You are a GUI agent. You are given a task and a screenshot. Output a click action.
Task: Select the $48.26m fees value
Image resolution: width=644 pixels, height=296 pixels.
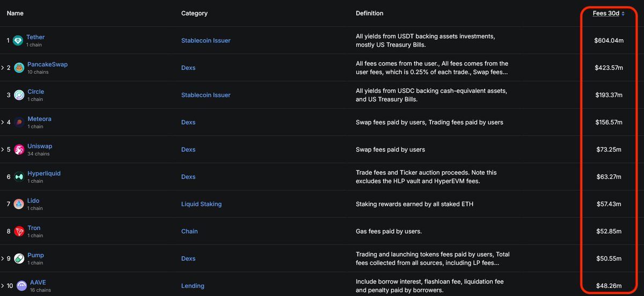coord(609,286)
